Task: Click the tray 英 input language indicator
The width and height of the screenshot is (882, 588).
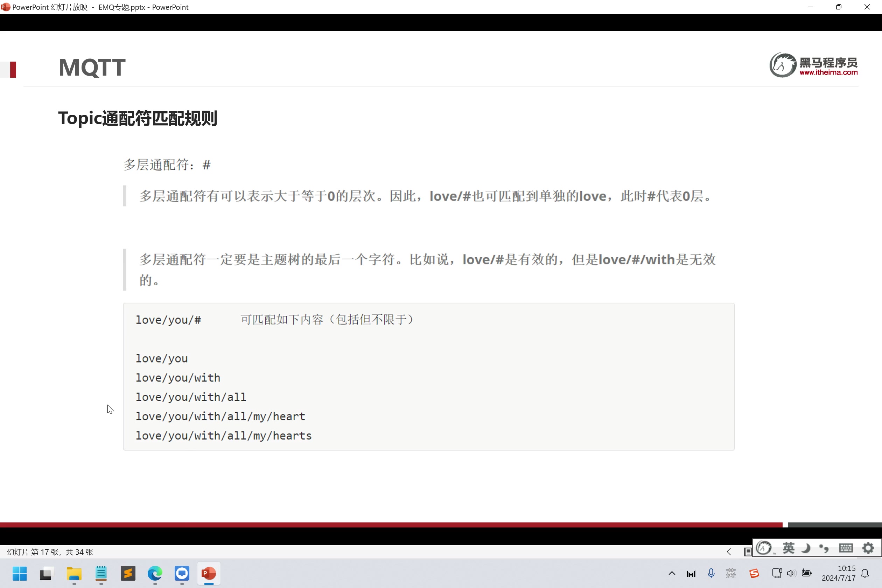Action: pos(730,573)
